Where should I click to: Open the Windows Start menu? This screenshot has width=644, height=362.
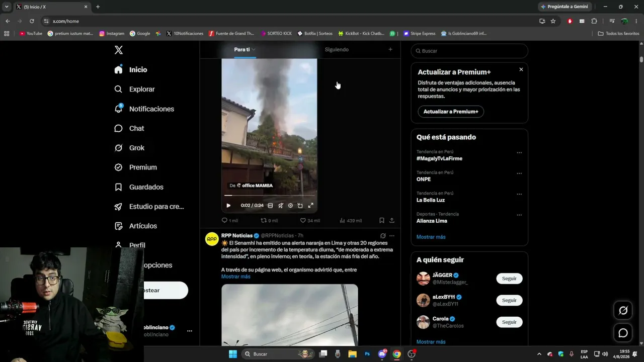pos(233,354)
